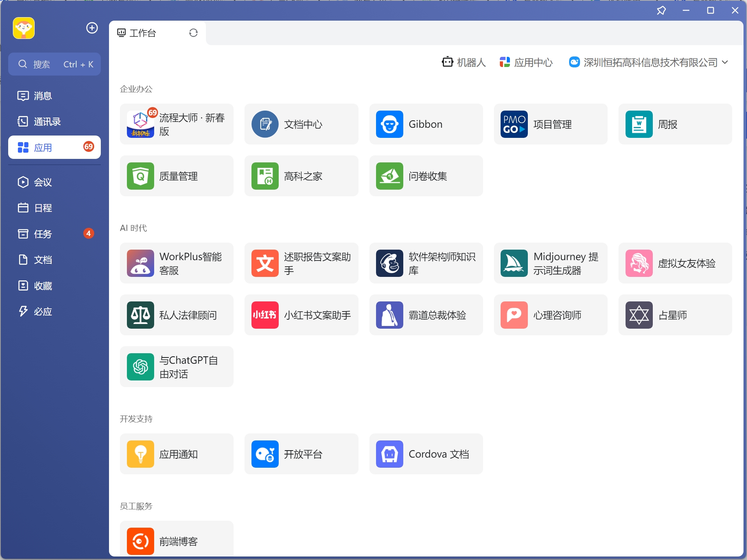Launch WorkPlus智能客服 assistant
The width and height of the screenshot is (747, 560).
176,263
